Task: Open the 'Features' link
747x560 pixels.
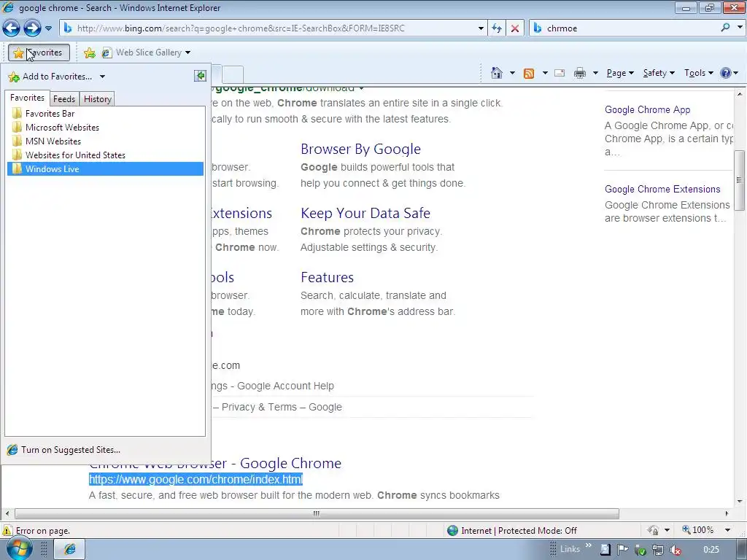Action: [x=328, y=277]
